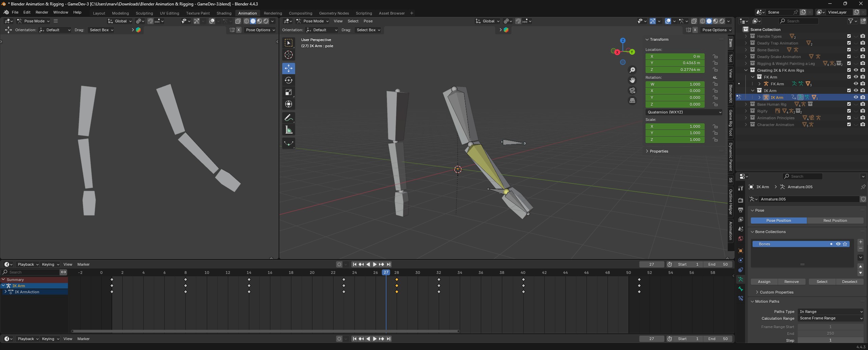The width and height of the screenshot is (868, 350).
Task: Uncheck the Rigify collection checkbox
Action: coord(849,111)
